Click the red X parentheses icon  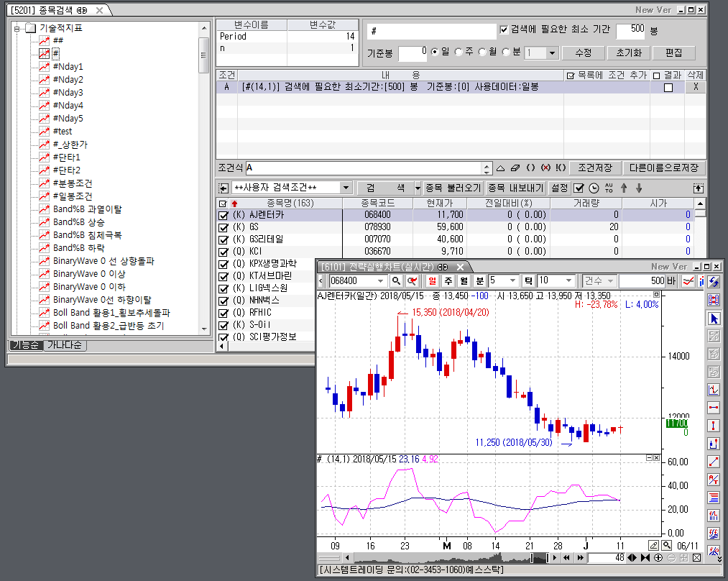(545, 168)
